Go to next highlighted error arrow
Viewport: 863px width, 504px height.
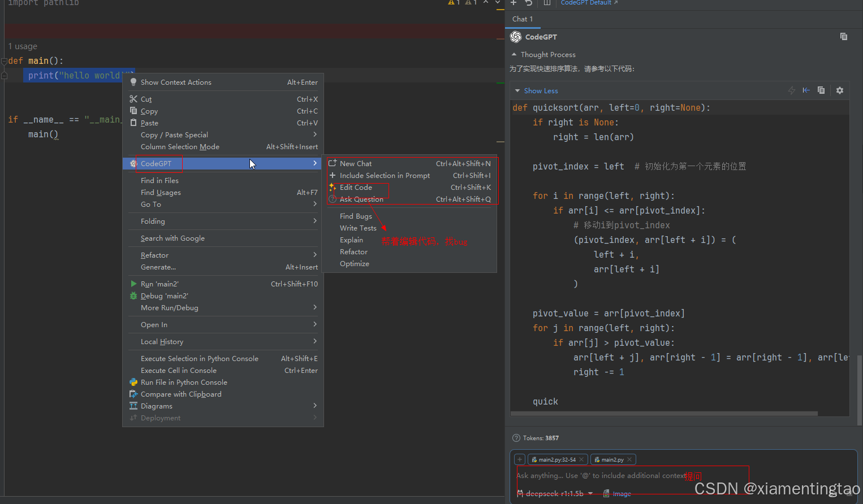coord(498,2)
